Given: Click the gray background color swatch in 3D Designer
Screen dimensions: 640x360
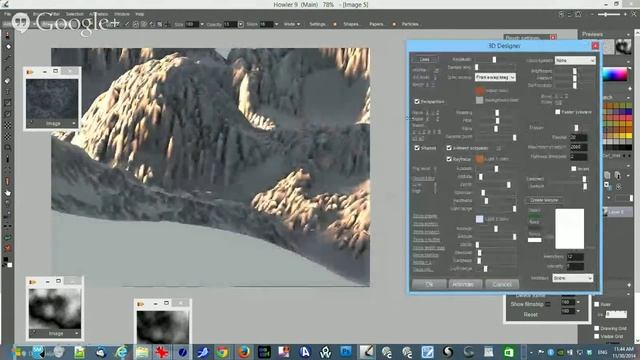Looking at the screenshot, I should click(480, 100).
